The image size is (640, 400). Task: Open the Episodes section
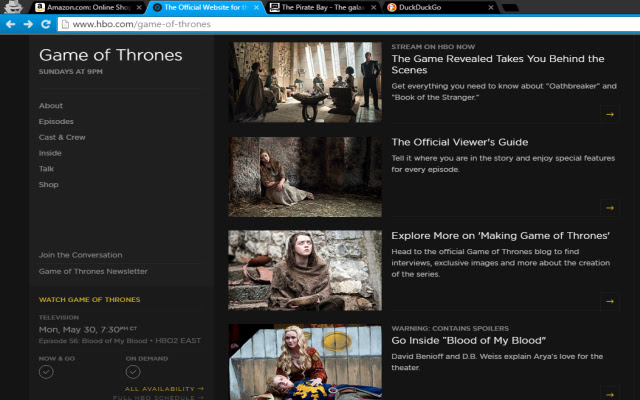tap(56, 122)
